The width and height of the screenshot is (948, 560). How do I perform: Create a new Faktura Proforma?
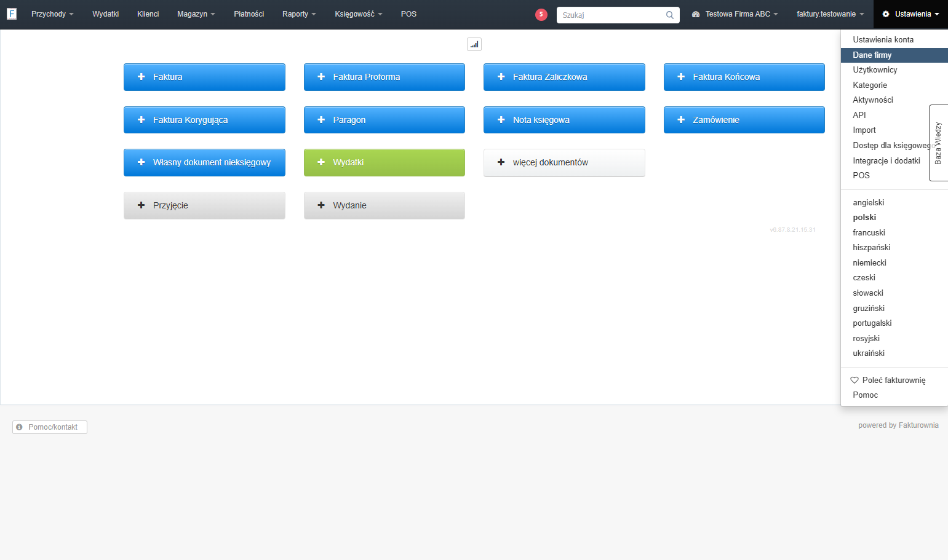pyautogui.click(x=384, y=77)
